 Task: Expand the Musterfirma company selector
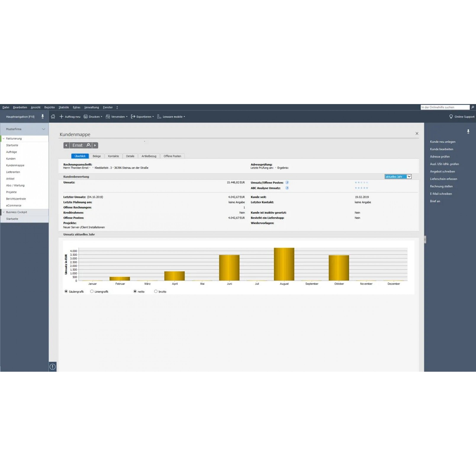[43, 129]
